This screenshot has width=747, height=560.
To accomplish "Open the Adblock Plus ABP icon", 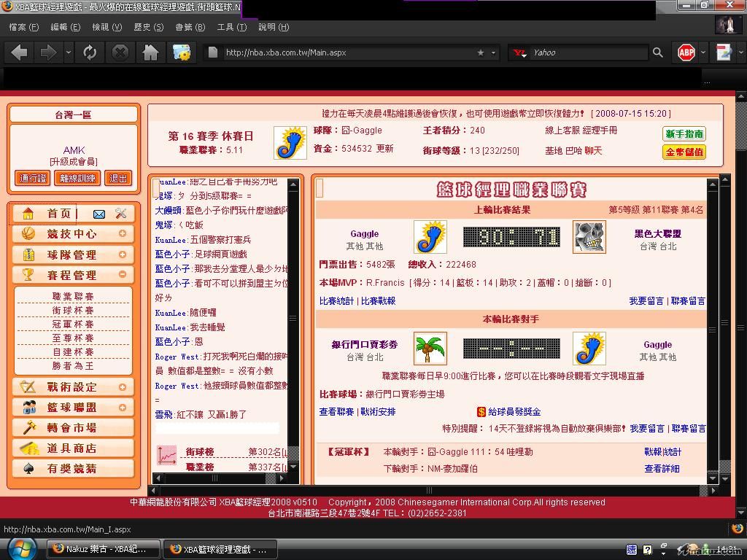I will [x=686, y=52].
